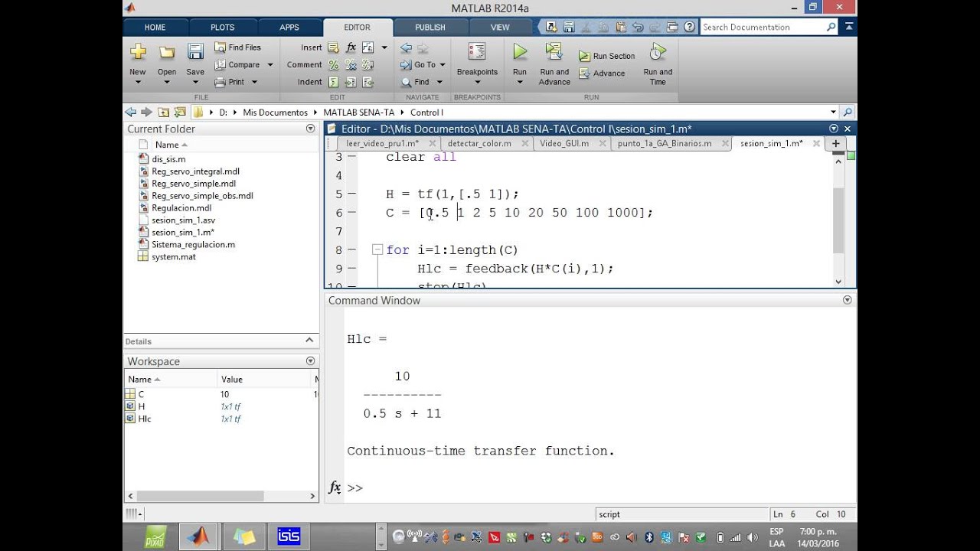The image size is (980, 551).
Task: Open the Command Window actions menu
Action: pos(847,300)
